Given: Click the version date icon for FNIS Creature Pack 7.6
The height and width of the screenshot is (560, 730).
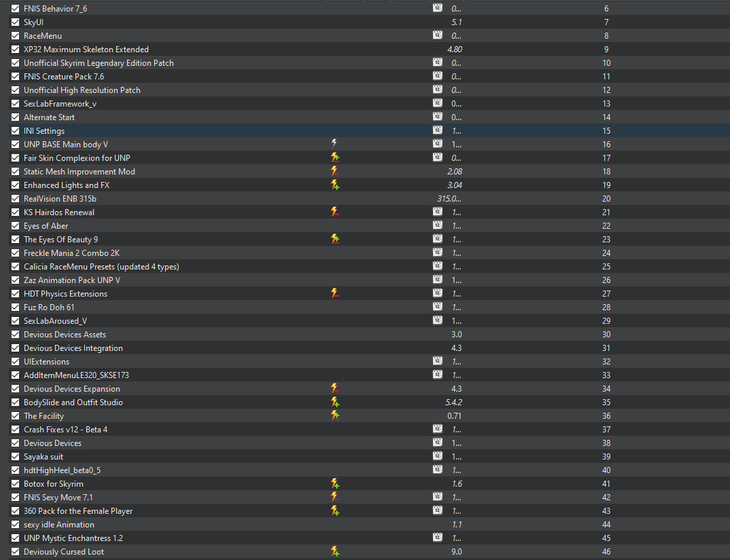Looking at the screenshot, I should (x=437, y=75).
